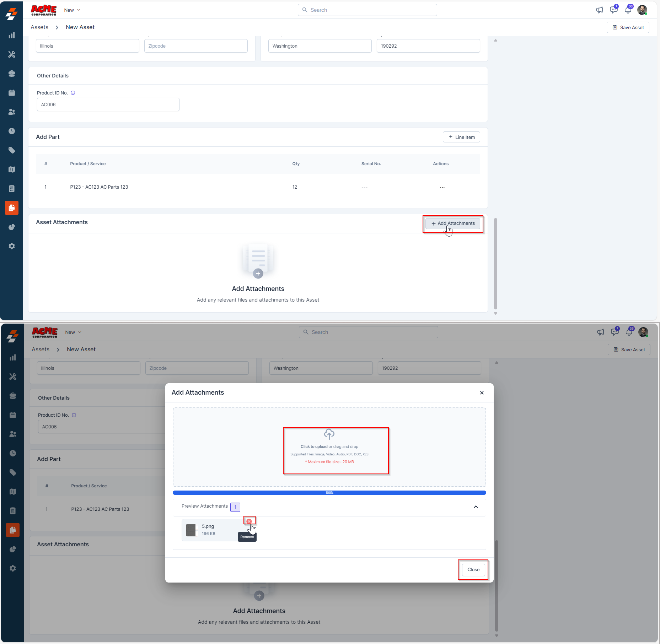660x644 pixels.
Task: Click the 'New Asset' breadcrumb text in top screenshot
Action: (x=80, y=27)
